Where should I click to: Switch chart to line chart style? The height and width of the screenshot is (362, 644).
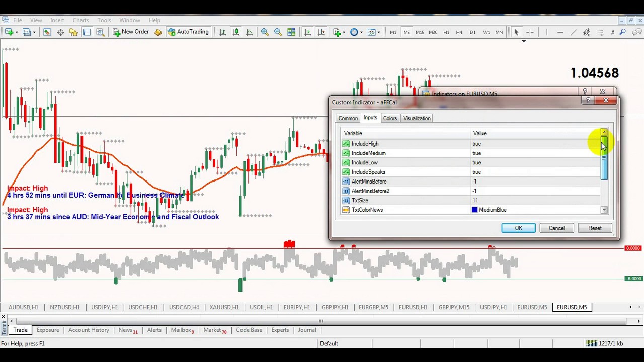[249, 32]
